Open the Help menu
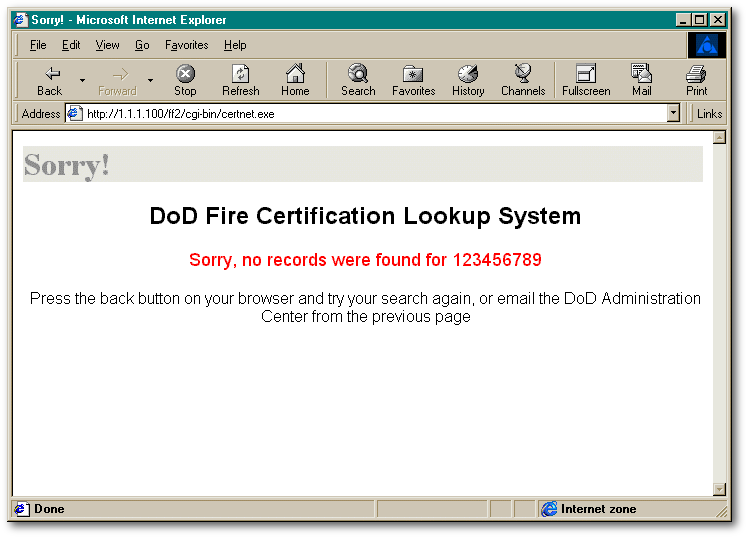The width and height of the screenshot is (746, 537). (235, 45)
